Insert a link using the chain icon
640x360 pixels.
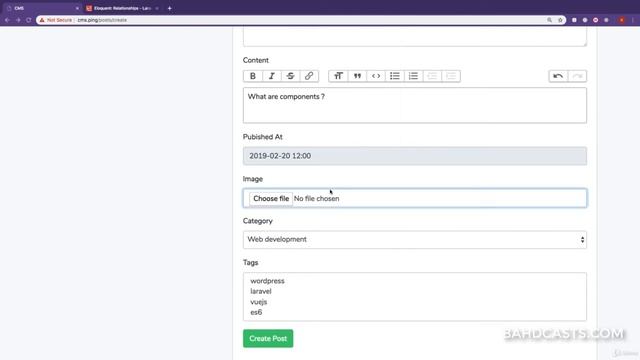(x=309, y=76)
